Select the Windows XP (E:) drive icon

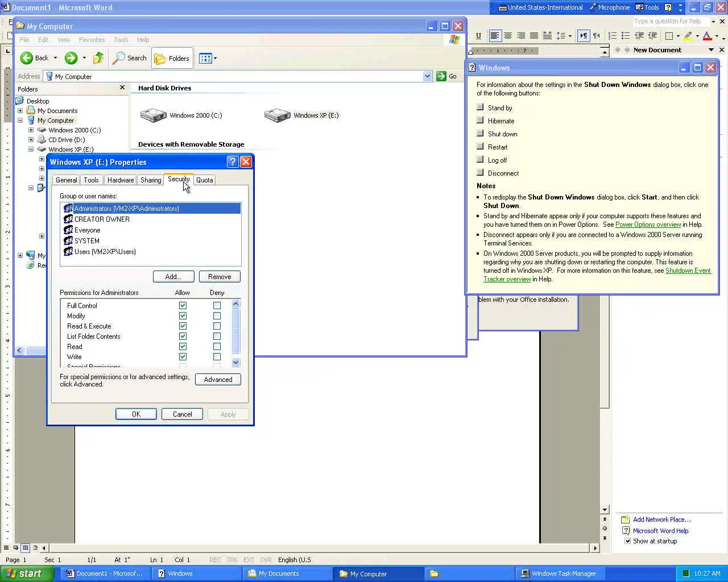tap(278, 115)
